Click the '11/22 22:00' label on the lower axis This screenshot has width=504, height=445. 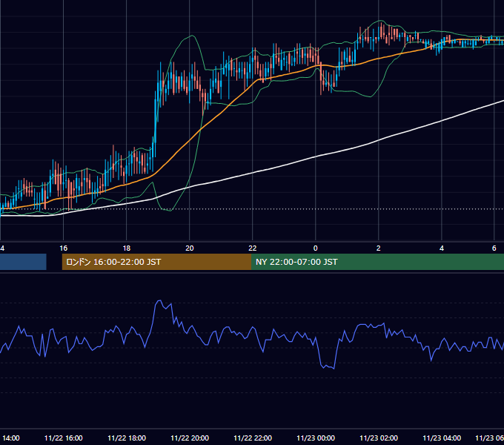coord(253,438)
